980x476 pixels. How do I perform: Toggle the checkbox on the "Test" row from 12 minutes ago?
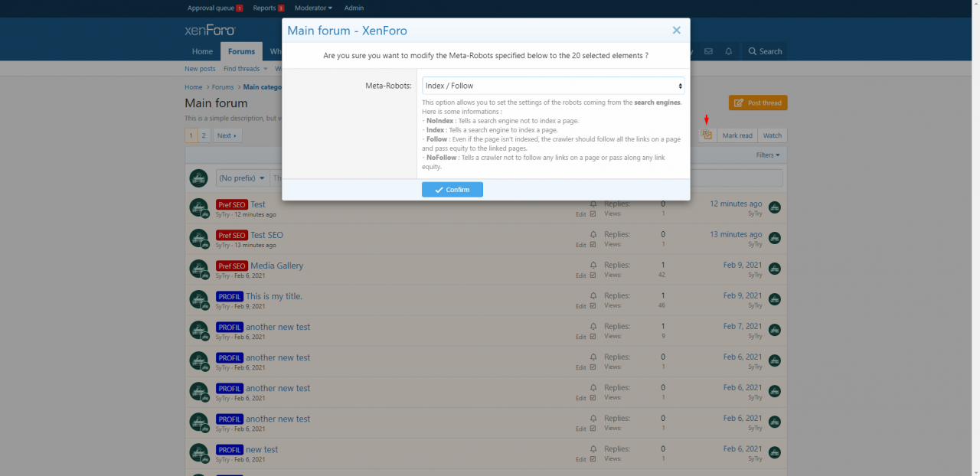tap(593, 214)
